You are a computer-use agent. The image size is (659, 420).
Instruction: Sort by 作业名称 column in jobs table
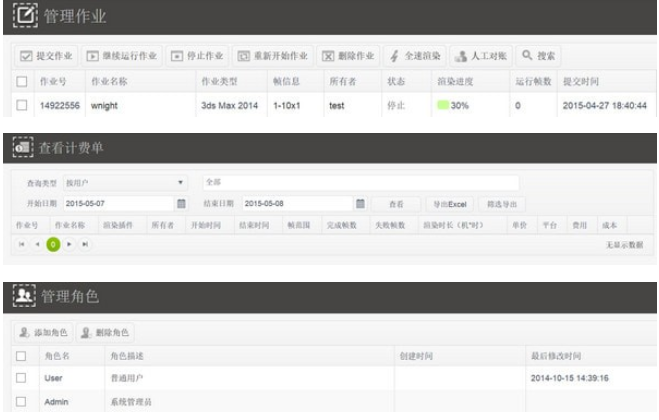(x=109, y=82)
